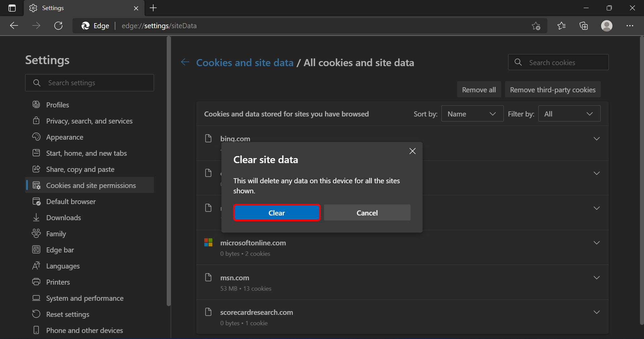Click Remove all button
The width and height of the screenshot is (644, 339).
point(479,90)
